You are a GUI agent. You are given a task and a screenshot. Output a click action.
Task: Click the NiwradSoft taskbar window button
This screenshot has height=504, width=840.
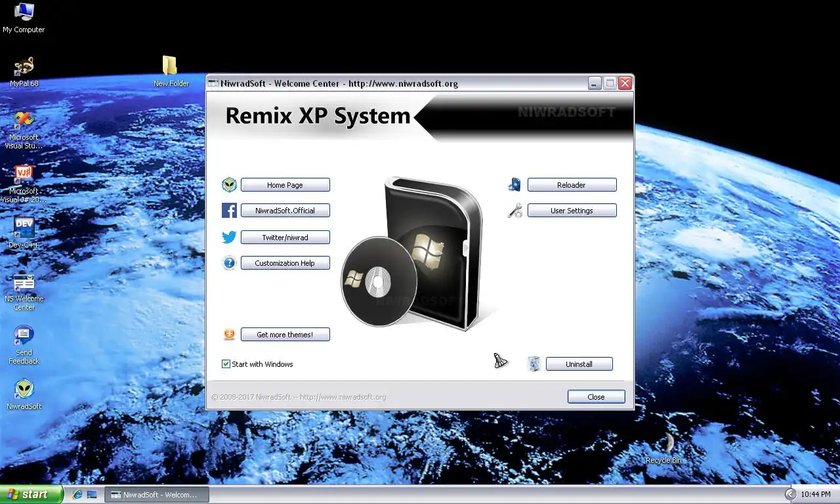(157, 495)
